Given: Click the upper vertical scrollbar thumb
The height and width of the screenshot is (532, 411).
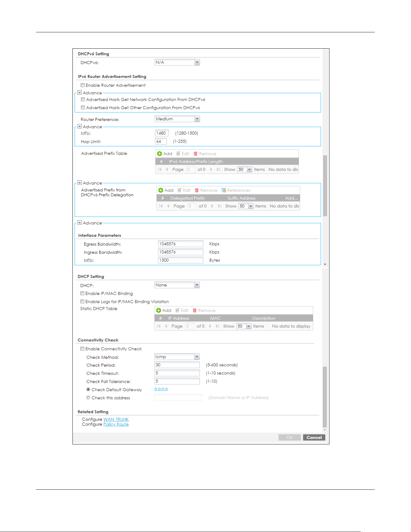Looking at the screenshot, I should [x=325, y=186].
